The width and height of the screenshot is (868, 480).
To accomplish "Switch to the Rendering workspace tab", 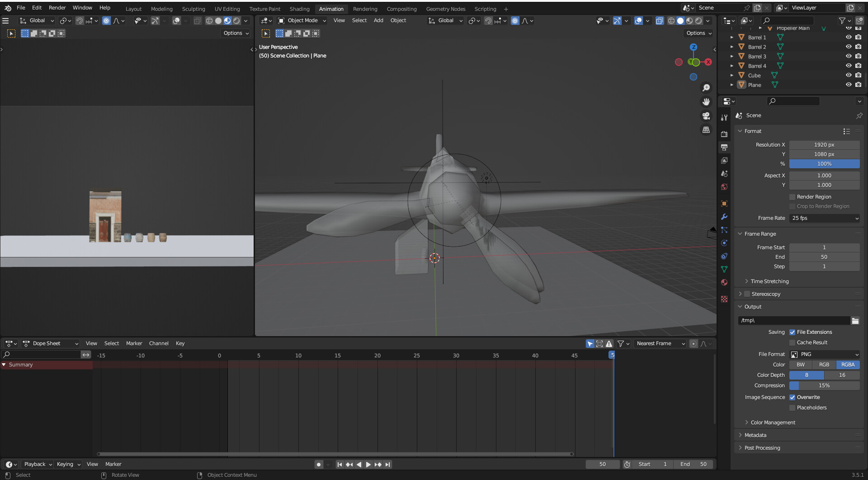I will click(365, 9).
